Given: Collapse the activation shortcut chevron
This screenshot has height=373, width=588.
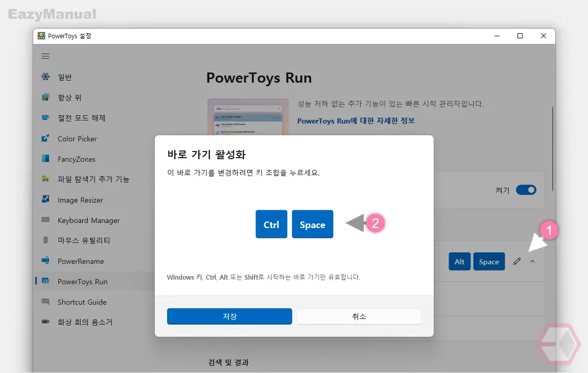Looking at the screenshot, I should tap(532, 261).
